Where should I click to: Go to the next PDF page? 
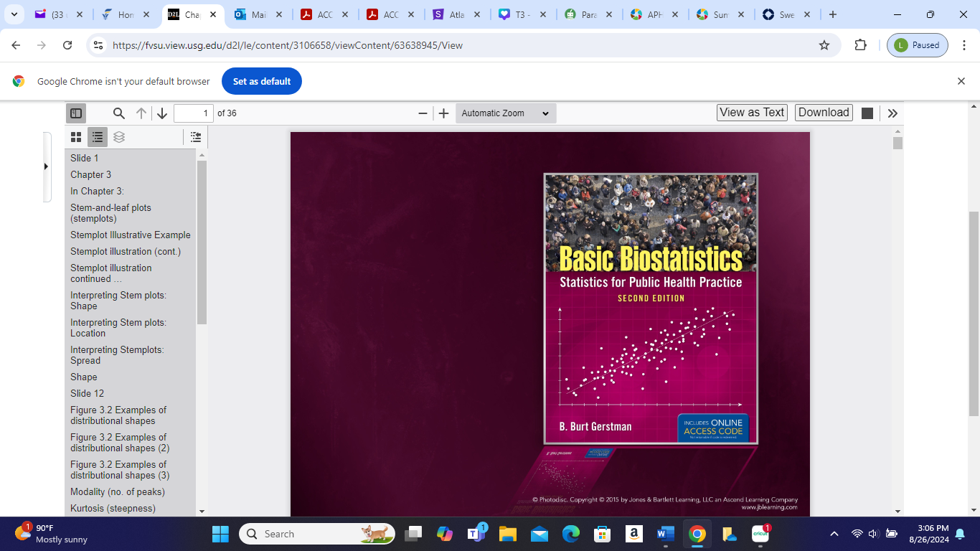162,113
